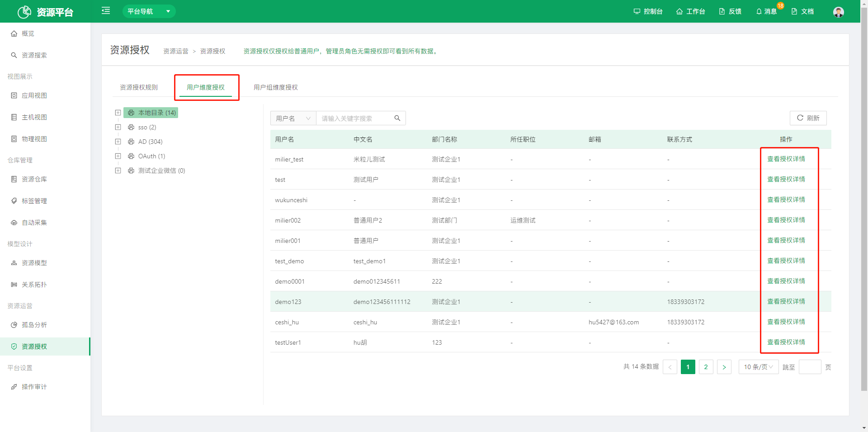Focus the 请输入关键字搜索 input

coord(354,118)
